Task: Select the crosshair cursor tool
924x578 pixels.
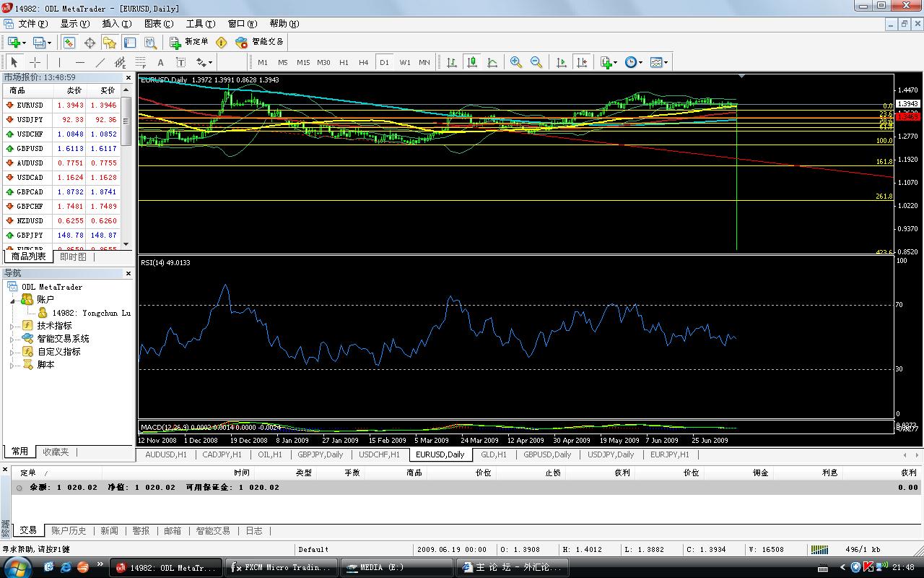Action: click(x=35, y=62)
